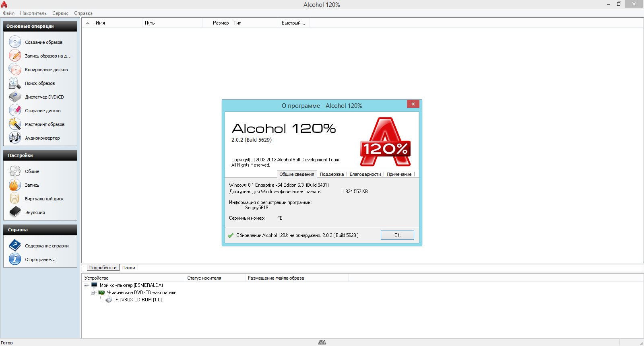This screenshot has width=644, height=346.
Task: Launch the Аудиоконвертер icon
Action: coord(15,138)
